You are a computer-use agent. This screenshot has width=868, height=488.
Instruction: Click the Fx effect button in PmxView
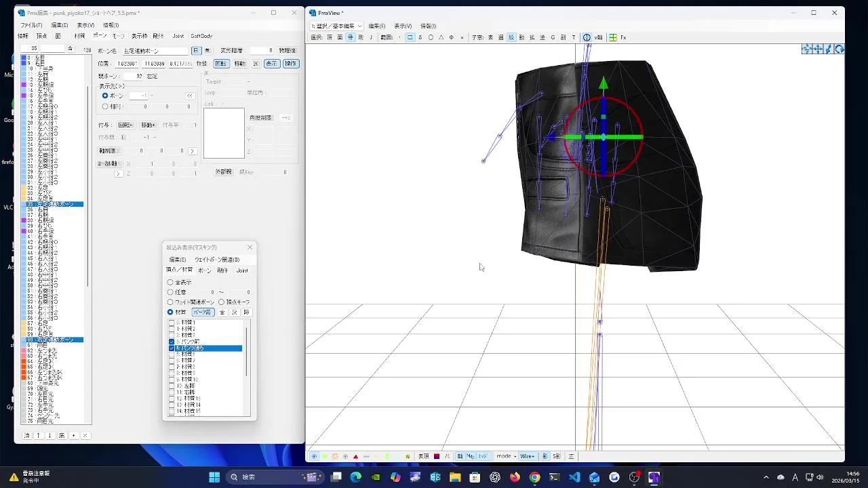tap(623, 37)
